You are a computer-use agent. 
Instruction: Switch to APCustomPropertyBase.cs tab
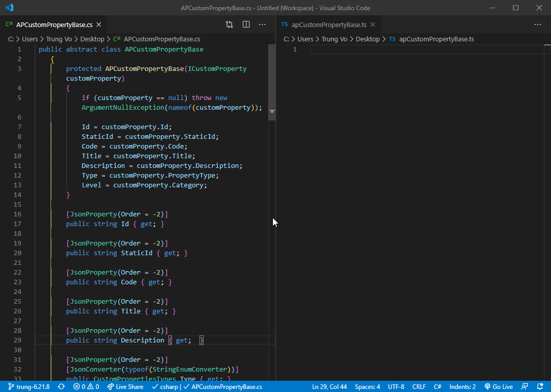(x=54, y=24)
